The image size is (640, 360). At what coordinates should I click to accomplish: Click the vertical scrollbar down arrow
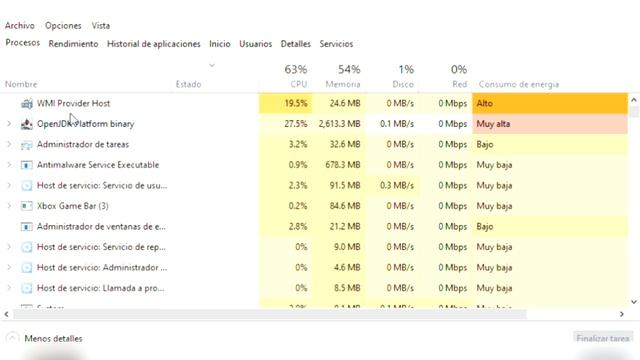click(x=633, y=302)
